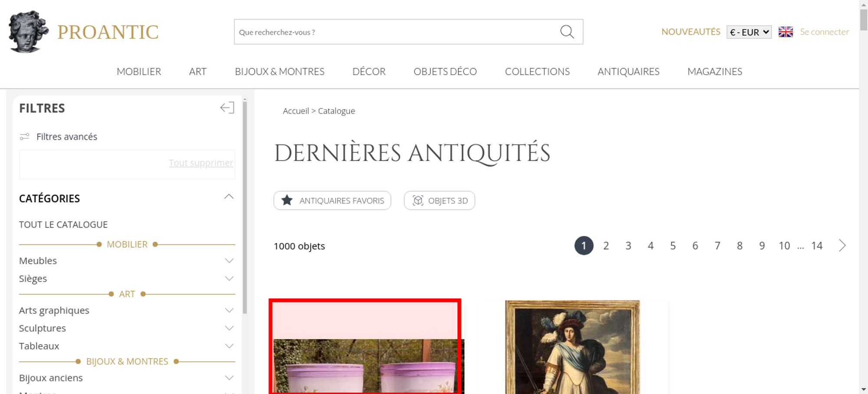Open the Bijoux & Montres menu
Image resolution: width=868 pixels, height=394 pixels.
(279, 72)
